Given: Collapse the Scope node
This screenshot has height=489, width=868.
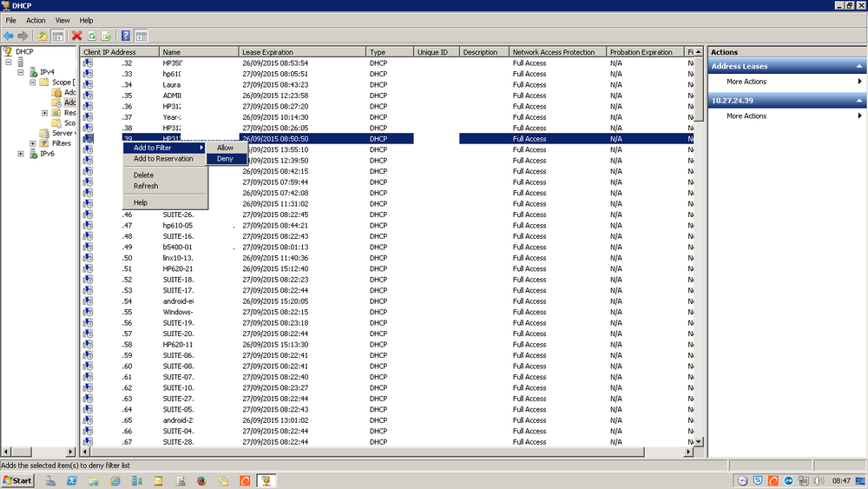Looking at the screenshot, I should pyautogui.click(x=33, y=82).
